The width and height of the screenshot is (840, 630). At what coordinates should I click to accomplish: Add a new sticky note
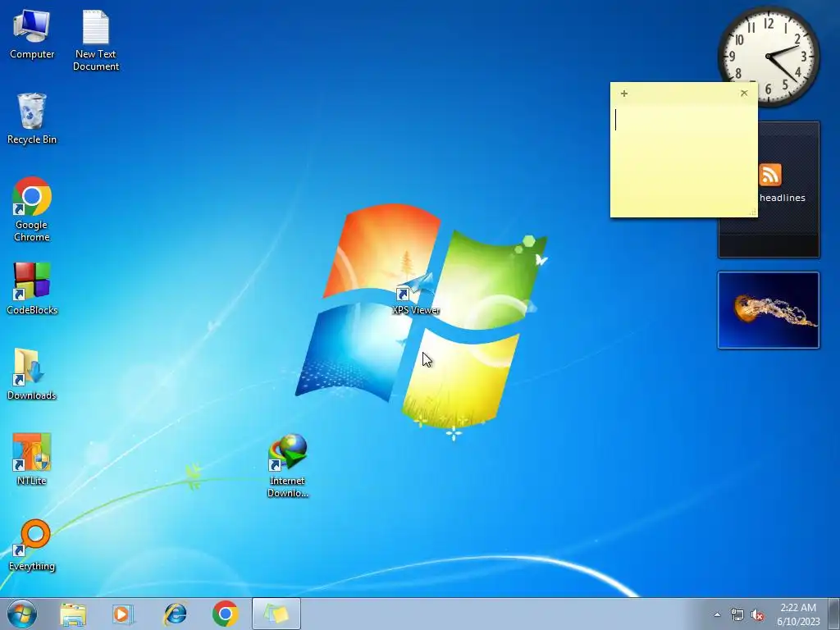point(624,94)
